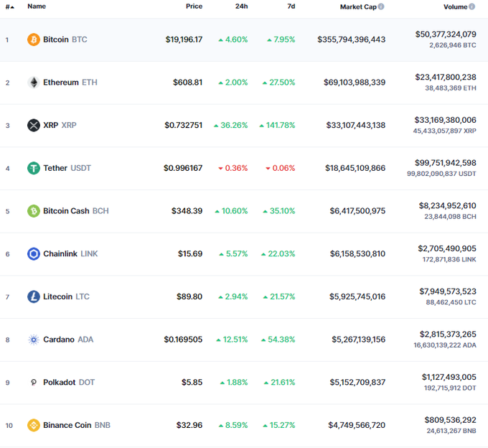Image resolution: width=488 pixels, height=448 pixels.
Task: Click Tether market cap $18,645,109,866
Action: tap(355, 168)
